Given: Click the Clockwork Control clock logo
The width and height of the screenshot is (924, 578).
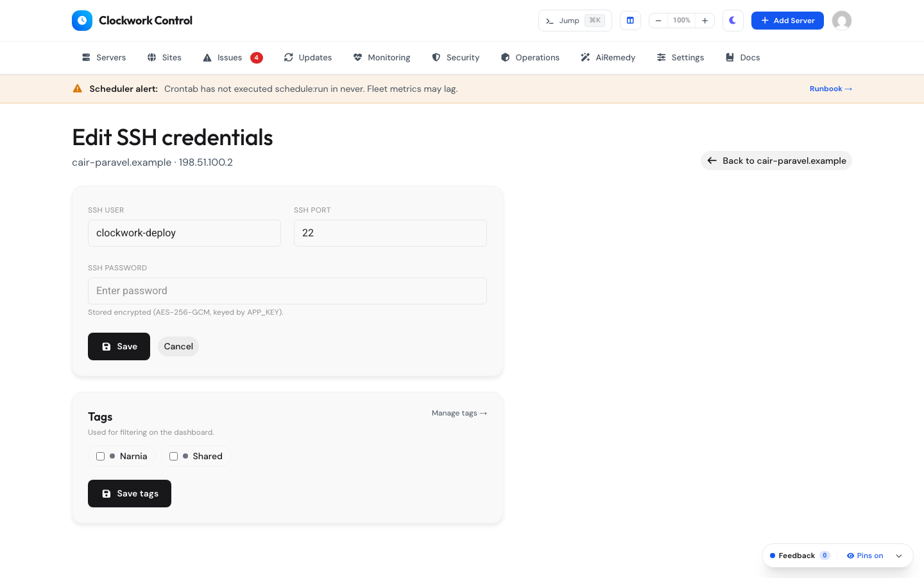Looking at the screenshot, I should click(x=82, y=21).
